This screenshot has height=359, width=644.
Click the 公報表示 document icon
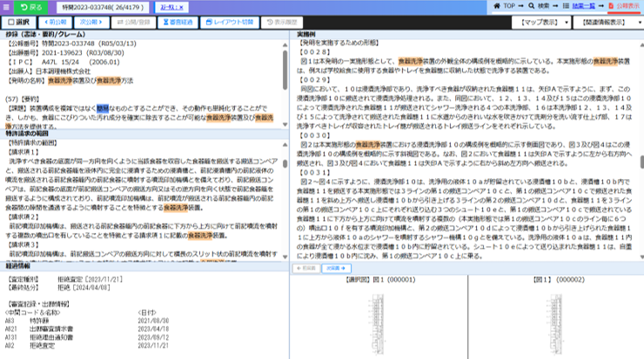(x=611, y=6)
